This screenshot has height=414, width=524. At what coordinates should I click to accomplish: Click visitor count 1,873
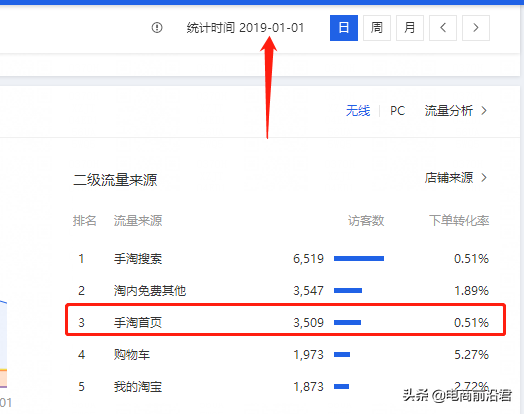(x=308, y=387)
